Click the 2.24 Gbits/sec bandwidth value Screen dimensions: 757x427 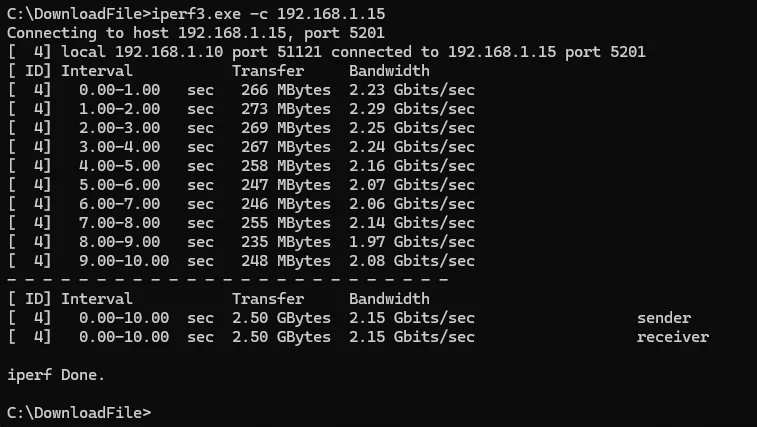click(x=412, y=147)
